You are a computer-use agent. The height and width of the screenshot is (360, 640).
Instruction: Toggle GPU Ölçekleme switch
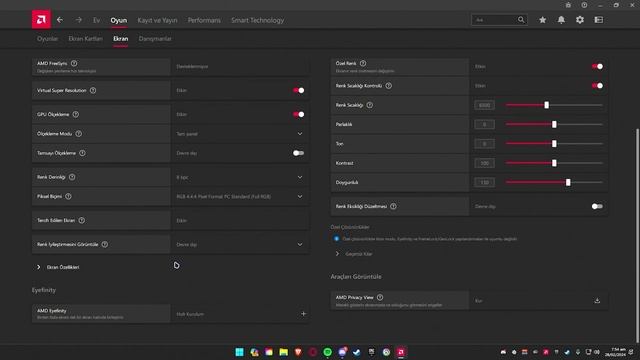298,114
